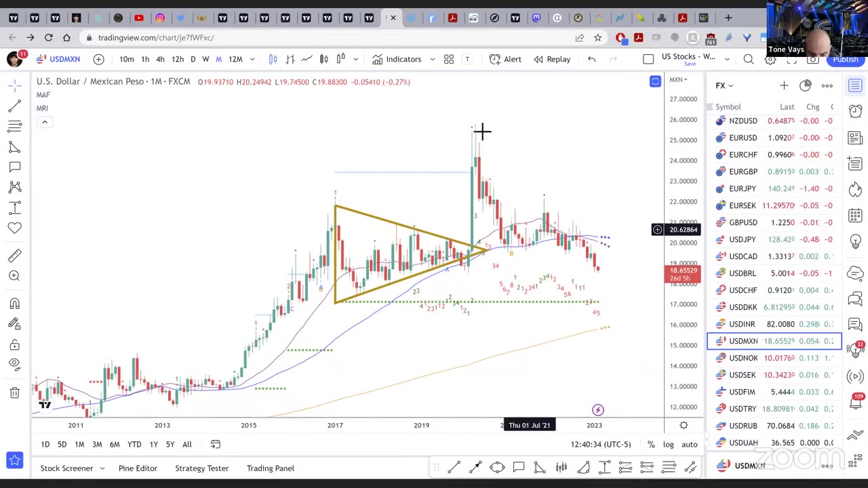
Task: Select the 1h timeframe
Action: click(x=145, y=59)
